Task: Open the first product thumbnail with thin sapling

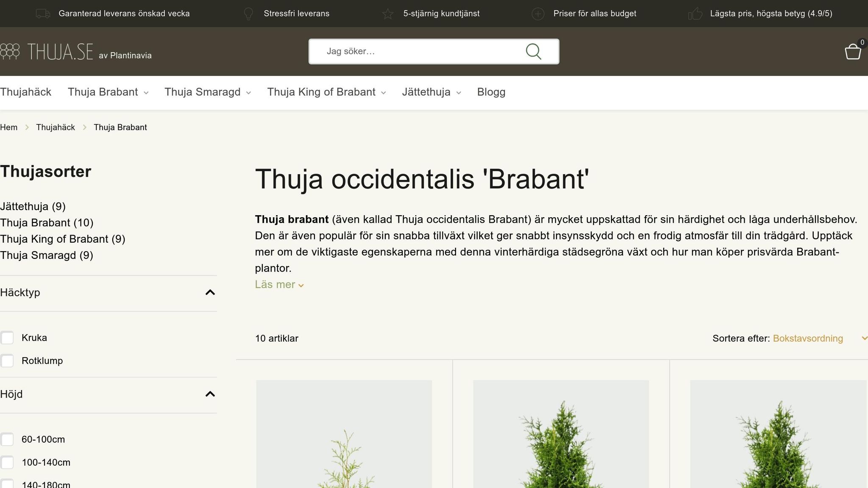Action: point(344,434)
